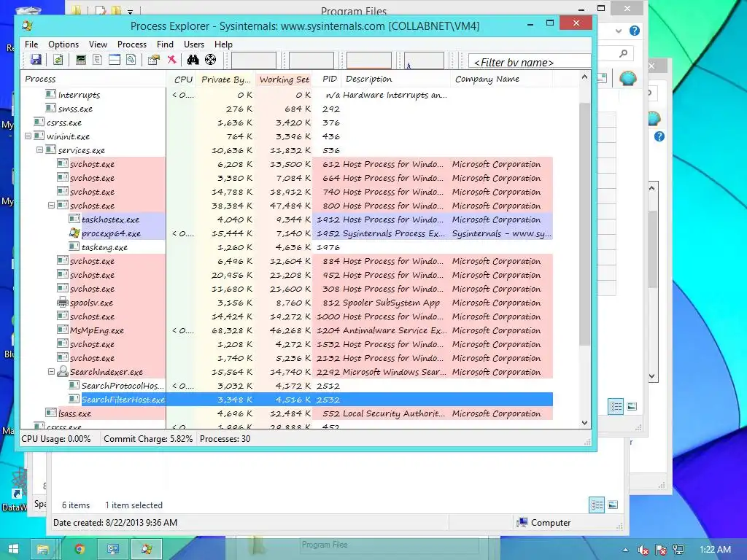Open File Explorer from the taskbar

43,549
